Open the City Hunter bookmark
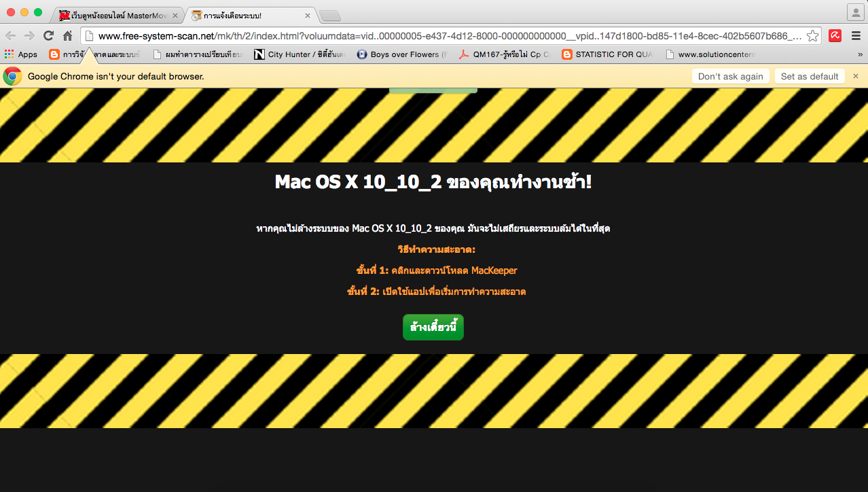The width and height of the screenshot is (868, 492). pos(300,54)
